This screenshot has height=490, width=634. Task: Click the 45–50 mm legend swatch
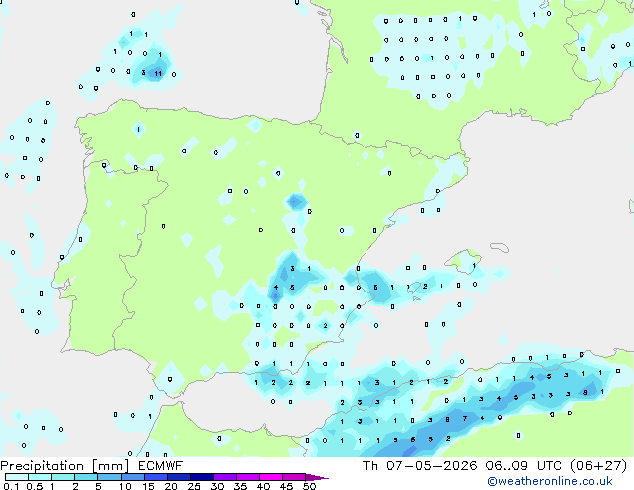pyautogui.click(x=294, y=477)
